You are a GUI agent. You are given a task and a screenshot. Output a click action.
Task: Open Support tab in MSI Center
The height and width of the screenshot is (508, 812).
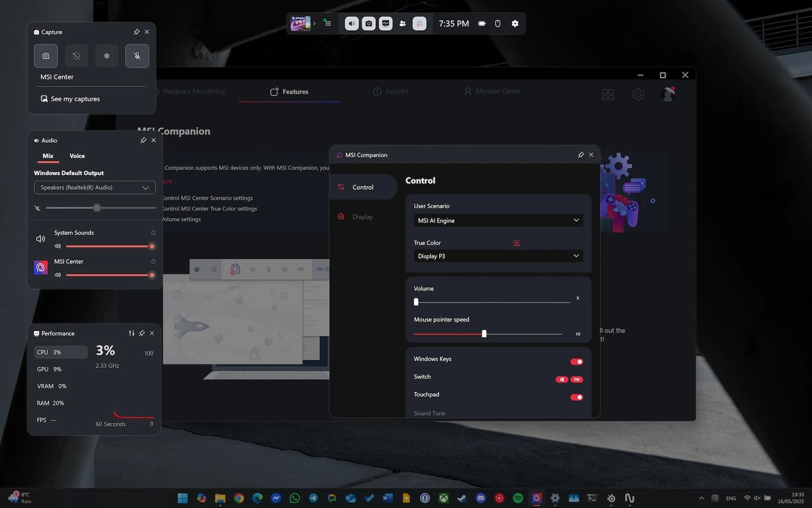pos(390,91)
